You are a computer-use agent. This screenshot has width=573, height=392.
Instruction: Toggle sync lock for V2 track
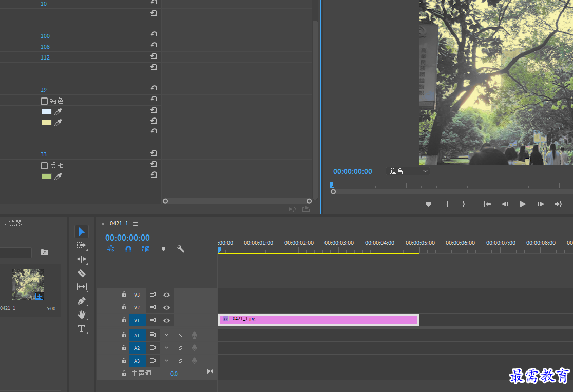pyautogui.click(x=153, y=307)
